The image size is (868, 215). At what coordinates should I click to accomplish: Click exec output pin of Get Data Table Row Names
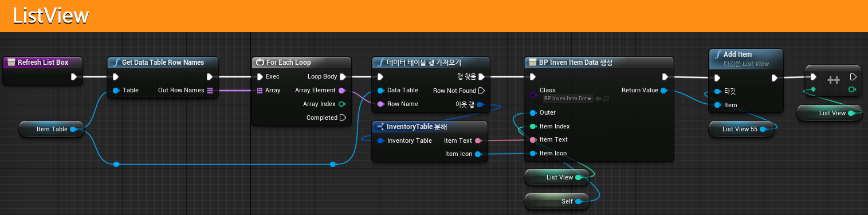coord(210,77)
